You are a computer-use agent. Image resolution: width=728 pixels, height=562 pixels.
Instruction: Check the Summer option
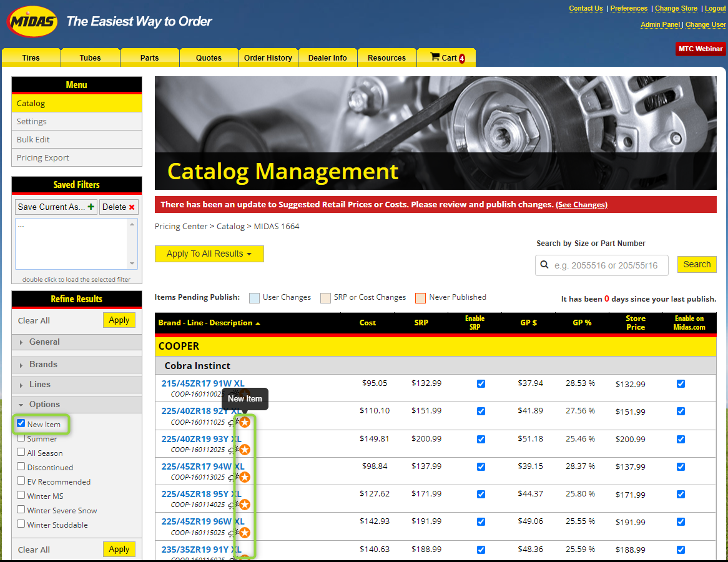[x=21, y=438]
